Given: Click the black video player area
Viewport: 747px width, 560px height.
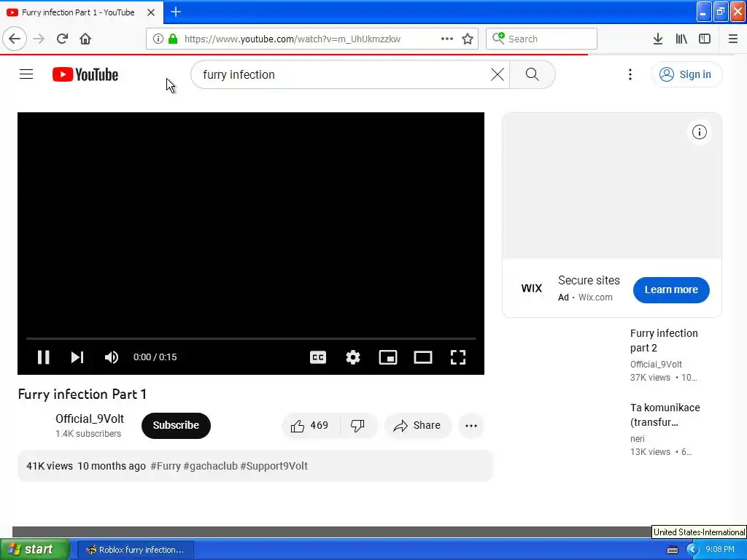Looking at the screenshot, I should pyautogui.click(x=251, y=224).
